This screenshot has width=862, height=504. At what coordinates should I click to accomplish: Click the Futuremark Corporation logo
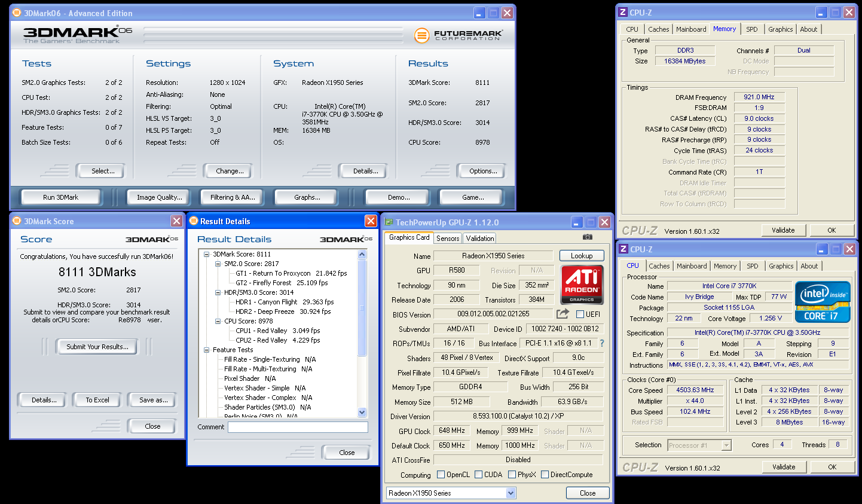tap(459, 35)
